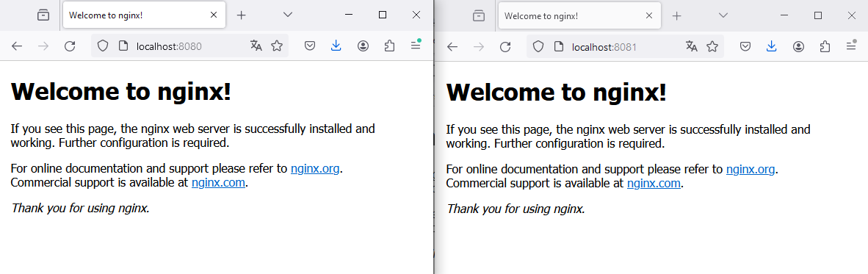Open a new tab in the 8081 window
Screen dimensions: 868x274
[676, 15]
